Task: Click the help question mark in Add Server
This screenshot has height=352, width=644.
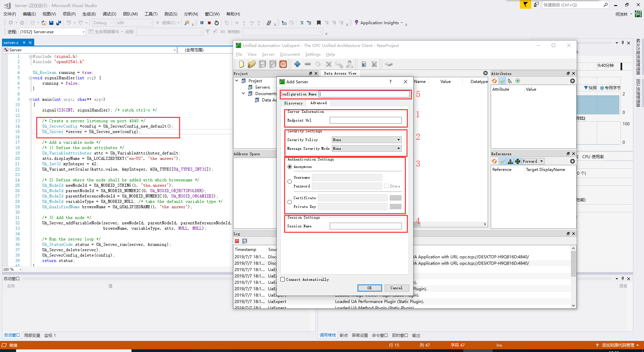Action: click(390, 82)
